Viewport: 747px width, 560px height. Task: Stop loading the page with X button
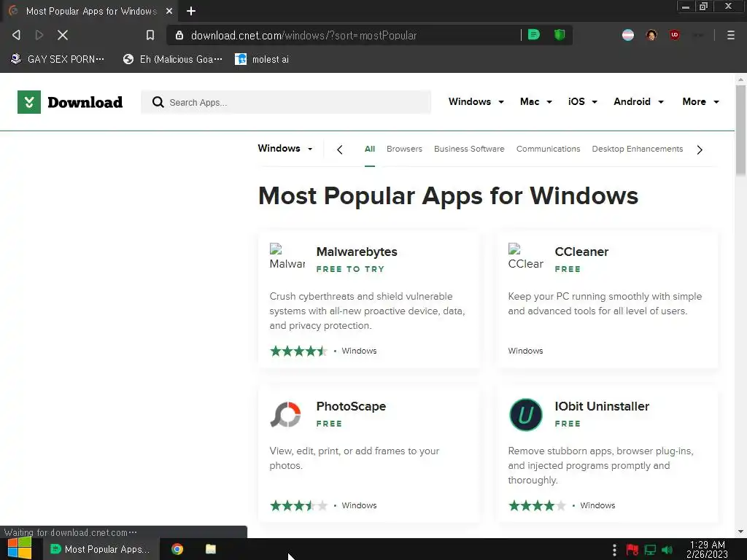coord(63,35)
